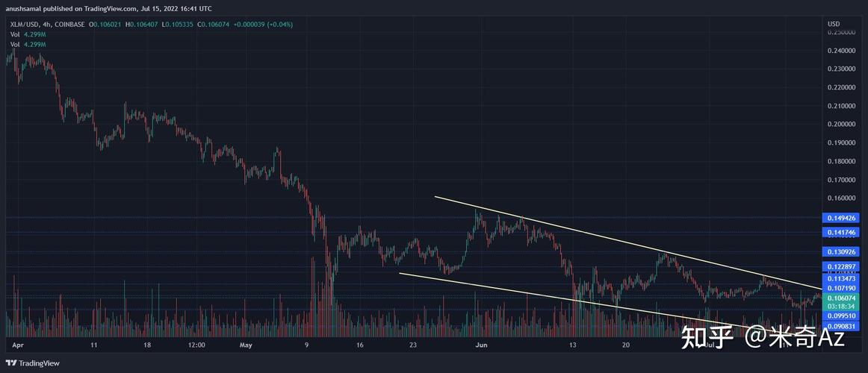
Task: Click the 0.090831 price level tag
Action: pos(844,326)
